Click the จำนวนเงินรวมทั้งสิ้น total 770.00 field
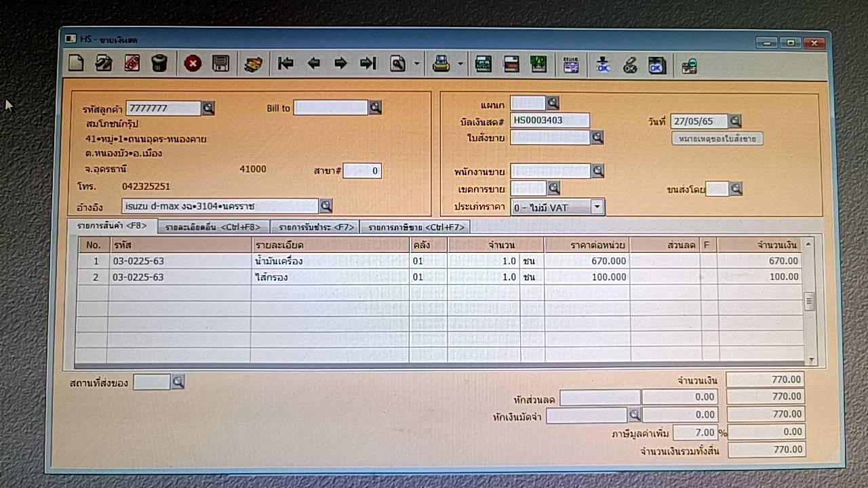868x488 pixels. [x=766, y=449]
